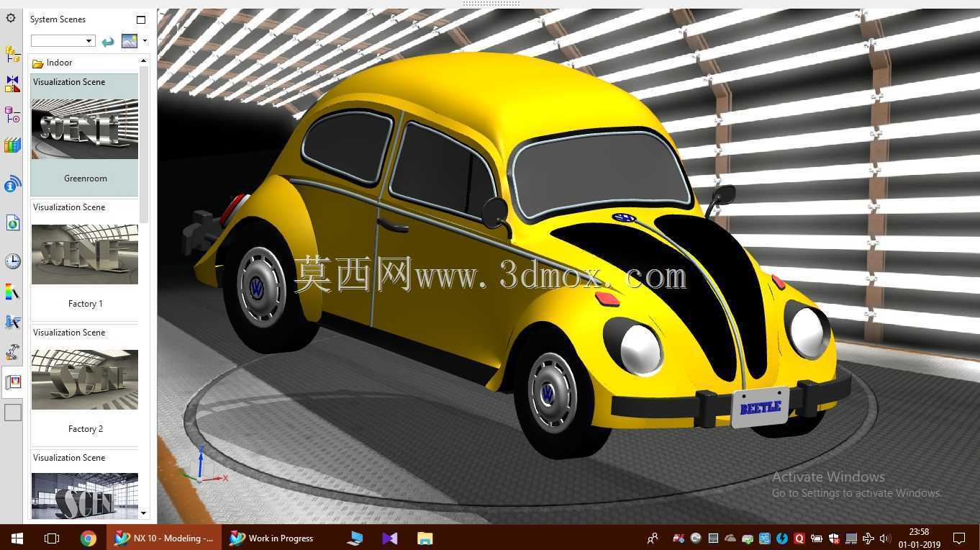Open dropdown arrow beside scene image icon

(x=145, y=41)
